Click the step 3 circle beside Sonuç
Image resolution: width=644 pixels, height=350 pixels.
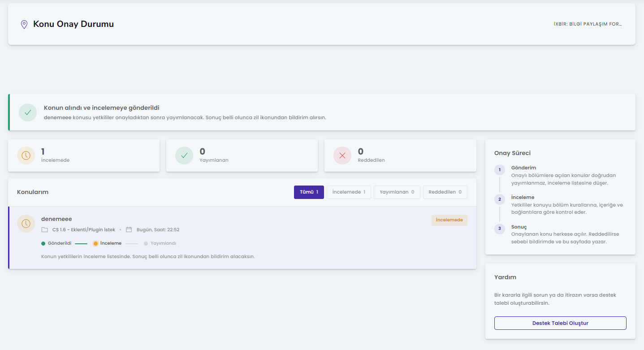click(500, 229)
